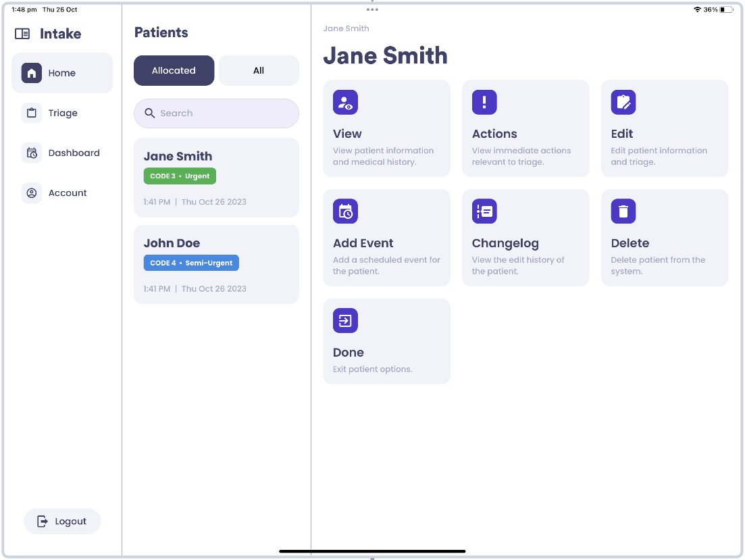Click the Account person icon

(x=31, y=193)
